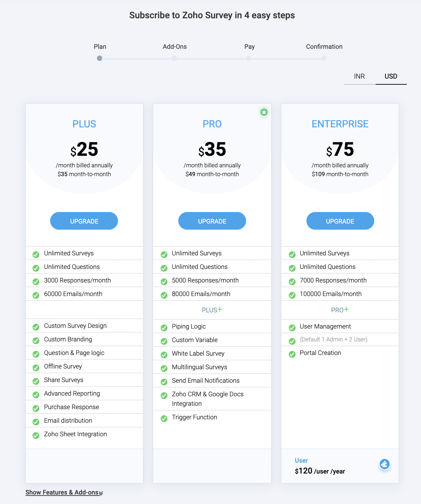Open Show Features & Add-ons link
The image size is (421, 504).
click(x=62, y=492)
